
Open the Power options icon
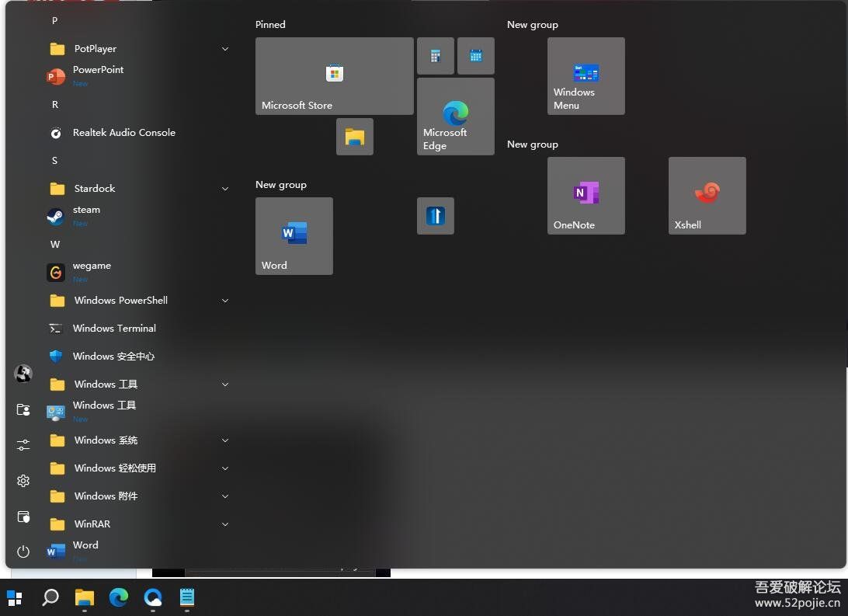(x=23, y=552)
